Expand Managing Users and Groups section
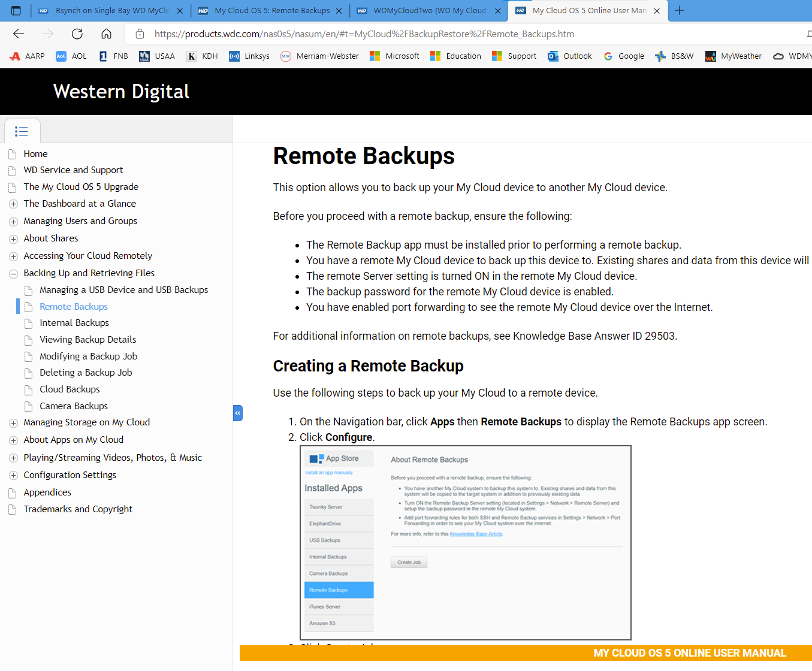The height and width of the screenshot is (671, 812). coord(13,222)
